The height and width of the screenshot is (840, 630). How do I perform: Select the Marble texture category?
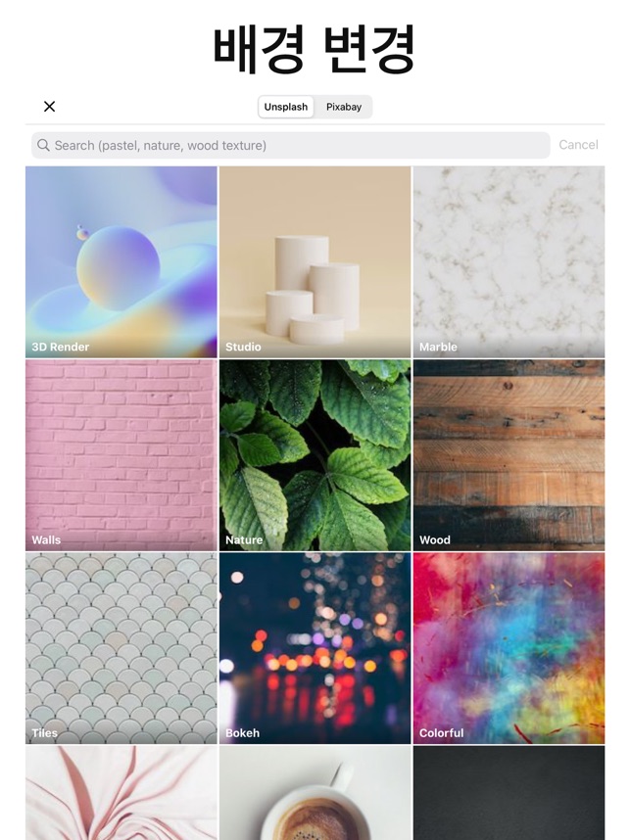tap(509, 262)
